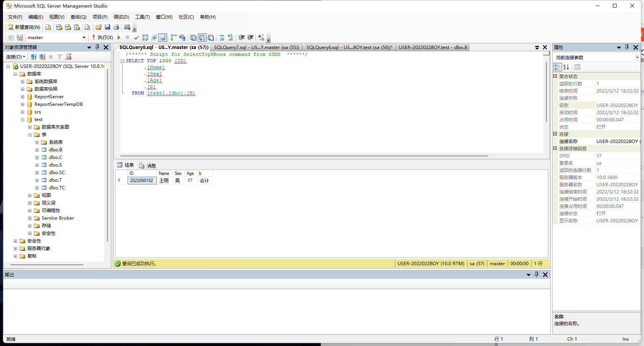Image resolution: width=644 pixels, height=346 pixels.
Task: Click the Object Explorer disconnect icon
Action: tap(42, 57)
